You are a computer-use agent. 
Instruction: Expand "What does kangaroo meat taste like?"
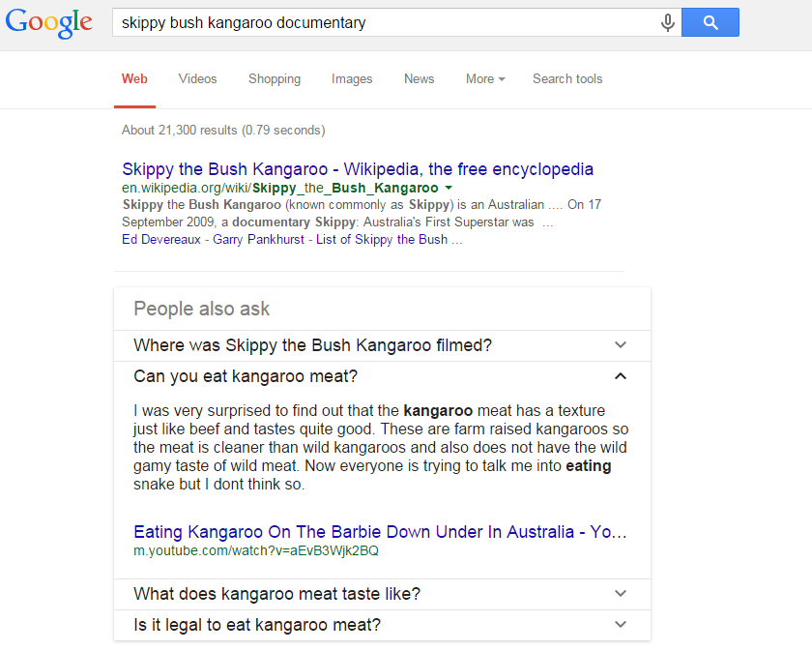click(x=382, y=594)
